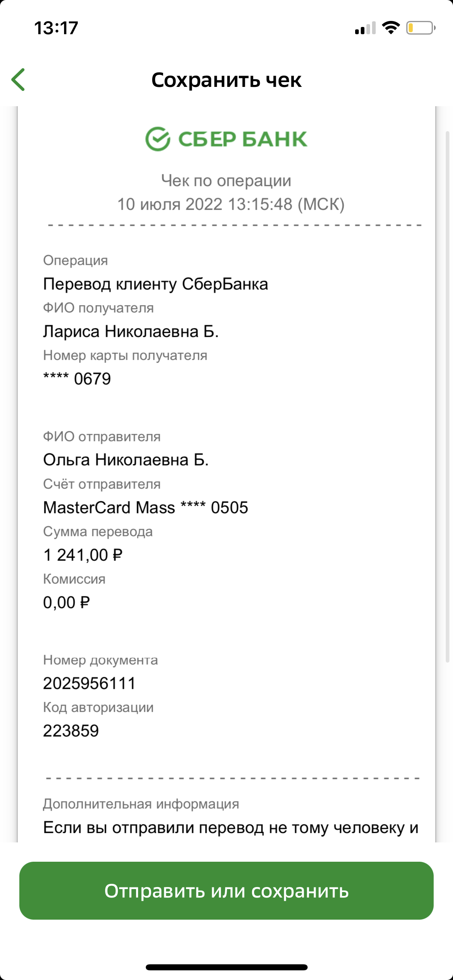Tap the Wi-Fi status icon
Image resolution: width=453 pixels, height=980 pixels.
[390, 28]
